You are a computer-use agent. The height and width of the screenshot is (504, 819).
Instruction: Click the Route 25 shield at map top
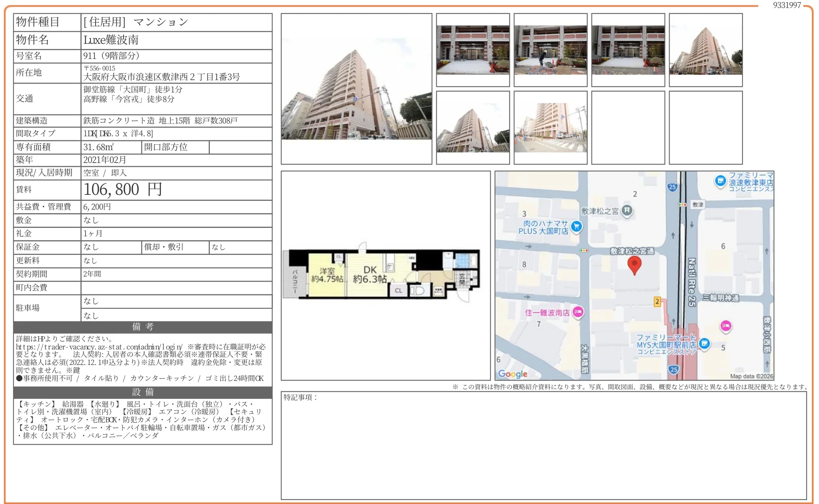tap(672, 186)
